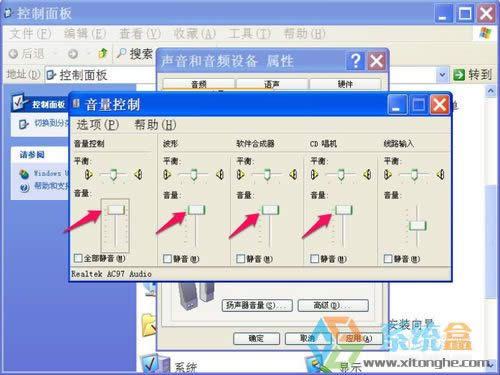Click the folder icon beside the speaker picture

click(149, 325)
